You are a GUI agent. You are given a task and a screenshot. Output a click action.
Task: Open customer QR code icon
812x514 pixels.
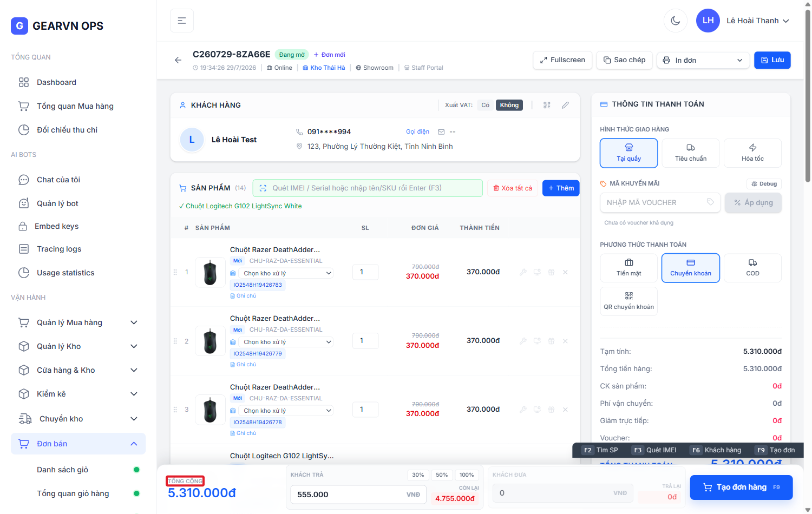click(547, 105)
